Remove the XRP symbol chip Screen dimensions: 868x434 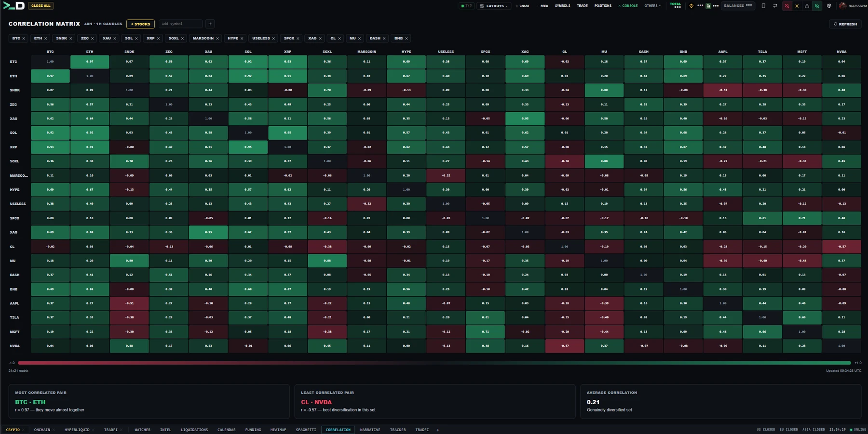coord(159,39)
